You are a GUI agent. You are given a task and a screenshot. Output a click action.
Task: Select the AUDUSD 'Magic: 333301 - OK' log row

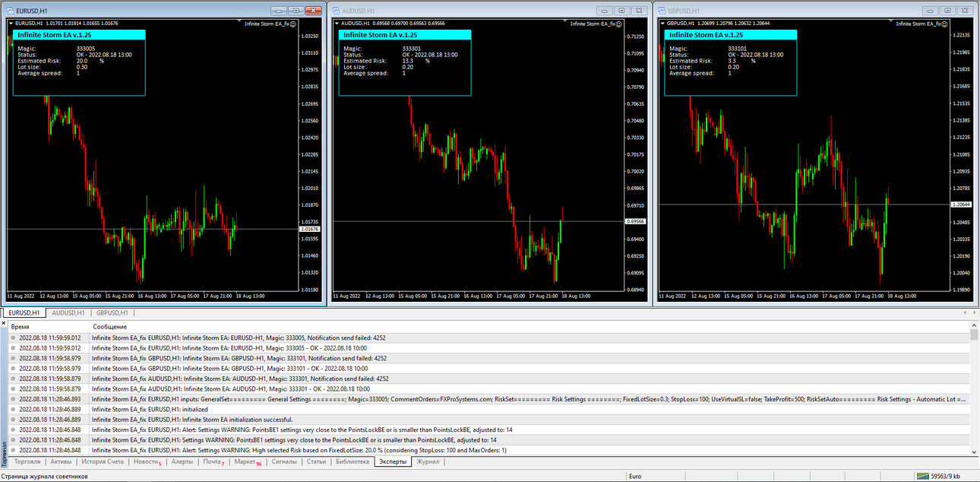[489, 388]
